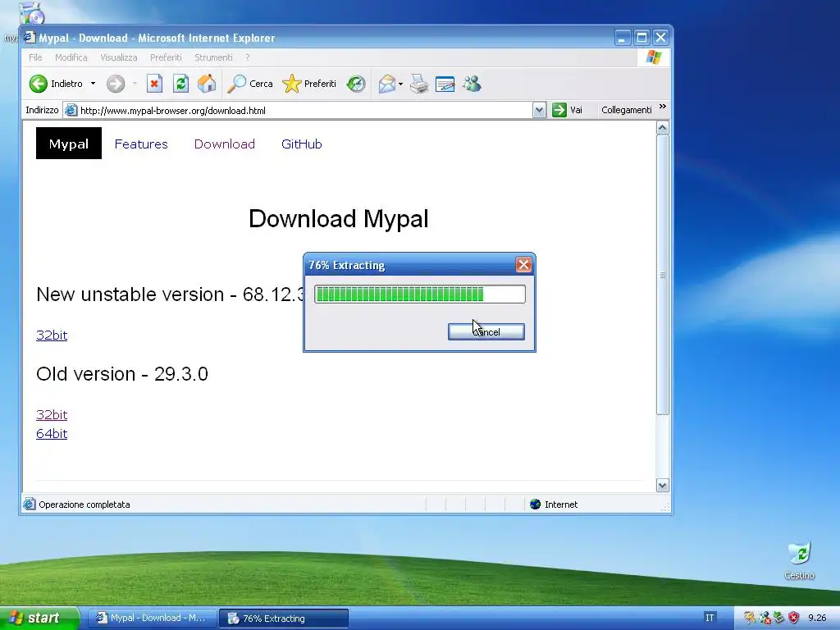The width and height of the screenshot is (840, 630).
Task: Open the mail icon dropdown arrow
Action: tap(400, 84)
